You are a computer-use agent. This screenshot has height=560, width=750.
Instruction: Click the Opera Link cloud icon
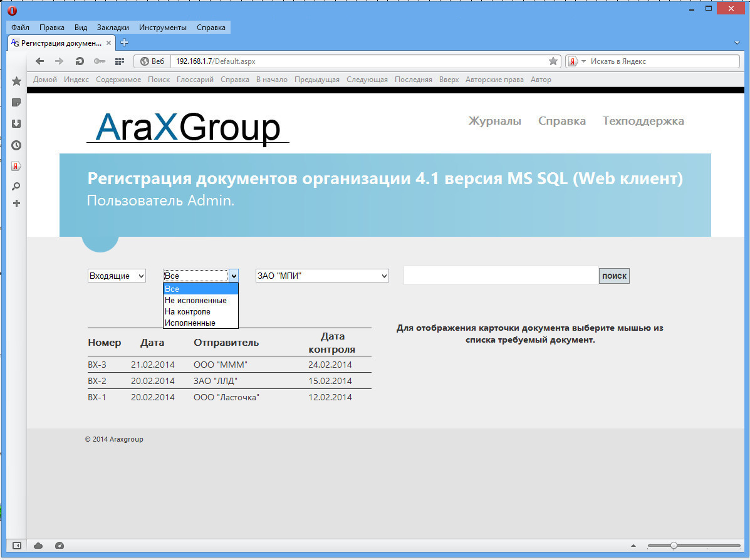[38, 546]
